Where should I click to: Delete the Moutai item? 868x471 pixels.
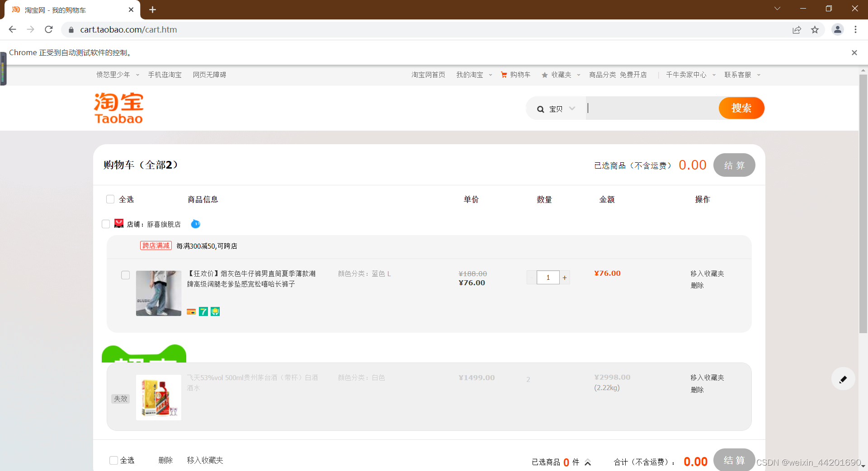pyautogui.click(x=697, y=390)
